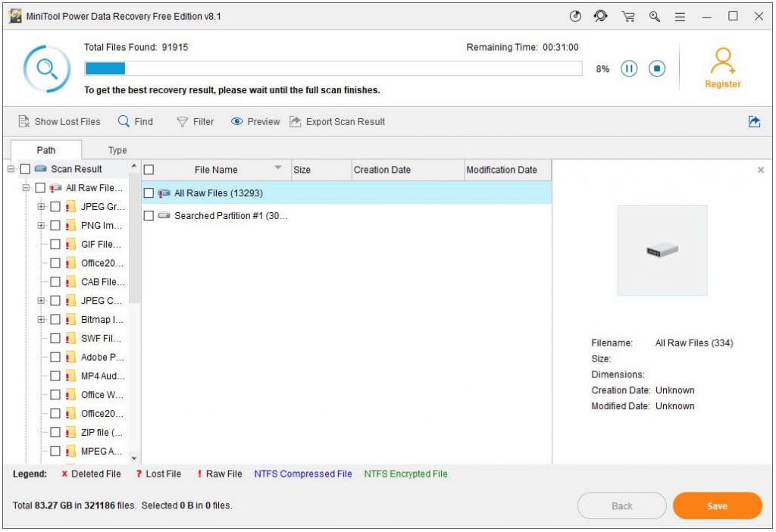Open the Register account icon

pos(722,67)
